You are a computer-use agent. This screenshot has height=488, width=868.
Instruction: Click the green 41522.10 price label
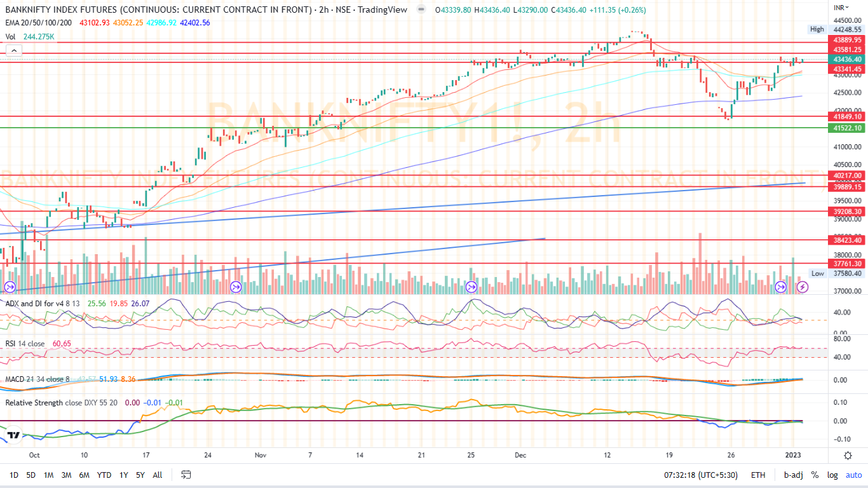point(847,128)
